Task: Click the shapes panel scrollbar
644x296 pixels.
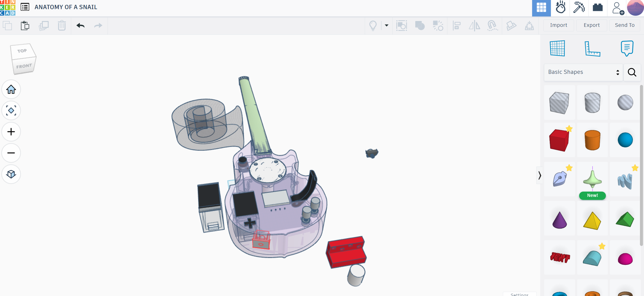Action: [642, 165]
